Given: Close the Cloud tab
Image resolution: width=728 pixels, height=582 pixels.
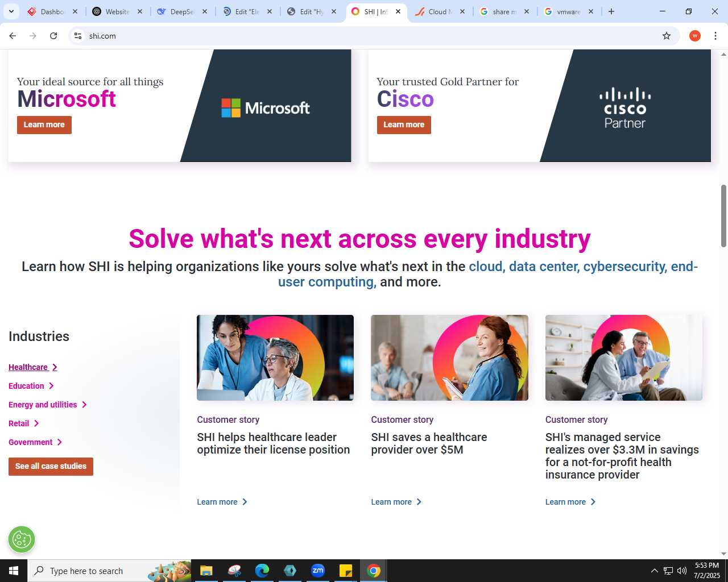Looking at the screenshot, I should [x=462, y=11].
